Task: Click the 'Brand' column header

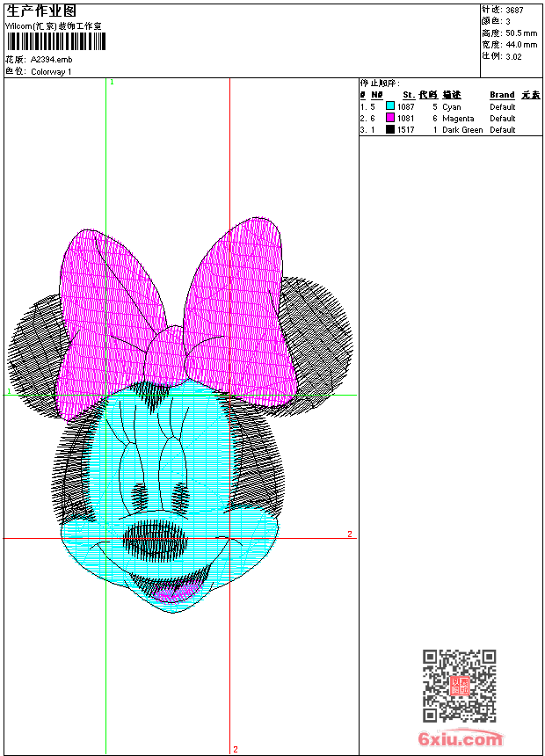Action: click(502, 95)
